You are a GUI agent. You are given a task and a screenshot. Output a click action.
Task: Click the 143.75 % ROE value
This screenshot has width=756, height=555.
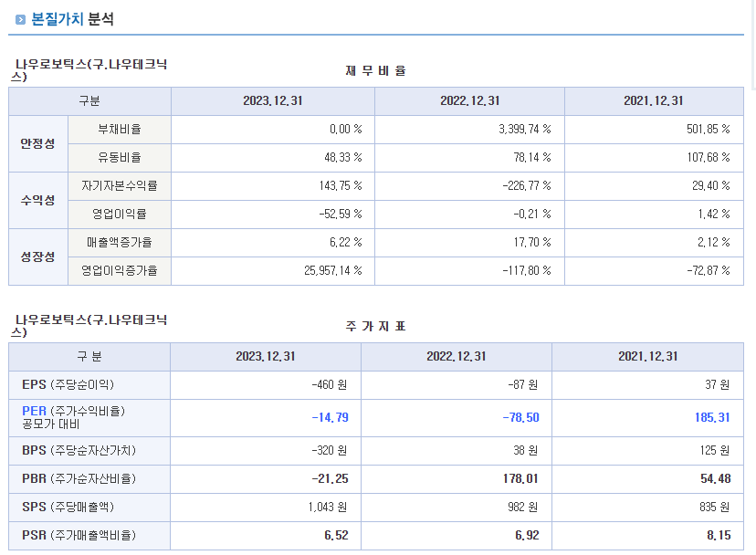(x=341, y=185)
